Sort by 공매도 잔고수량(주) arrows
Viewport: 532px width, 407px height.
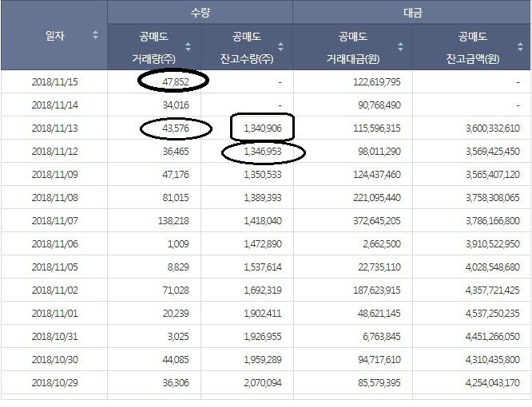(x=280, y=46)
